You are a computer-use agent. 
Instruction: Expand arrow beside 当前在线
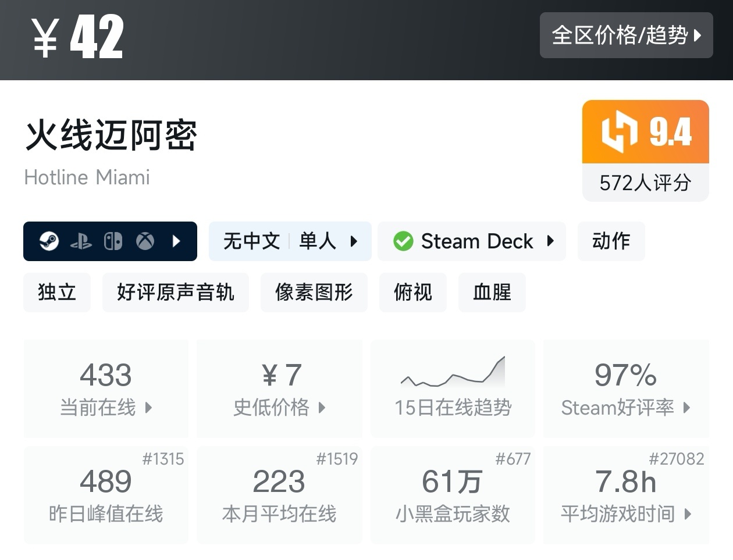click(x=148, y=408)
